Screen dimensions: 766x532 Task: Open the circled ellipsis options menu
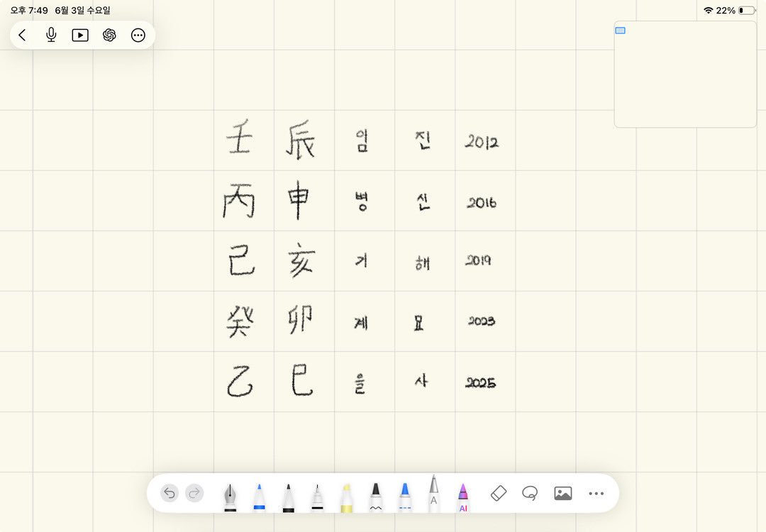[x=138, y=35]
